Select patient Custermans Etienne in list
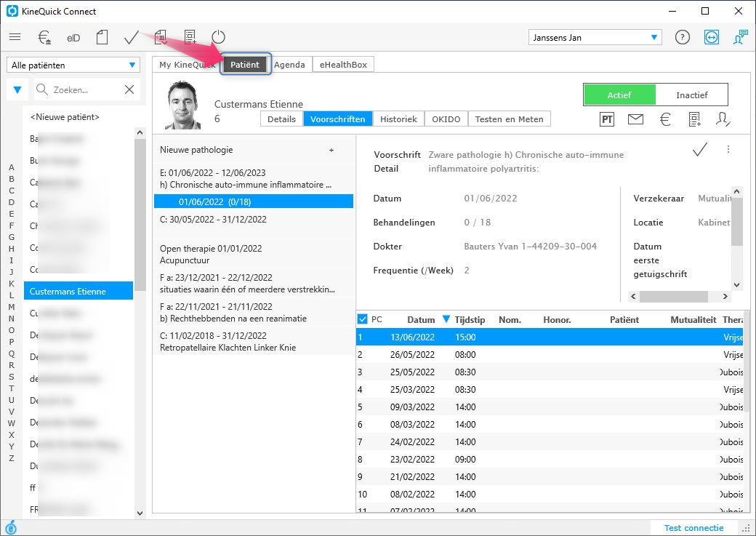The height and width of the screenshot is (536, 756). pos(78,291)
